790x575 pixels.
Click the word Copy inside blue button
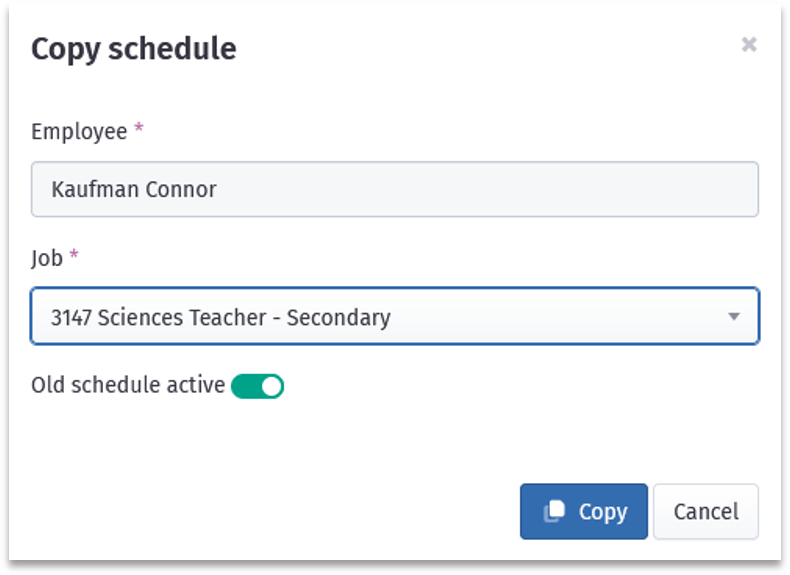point(603,513)
